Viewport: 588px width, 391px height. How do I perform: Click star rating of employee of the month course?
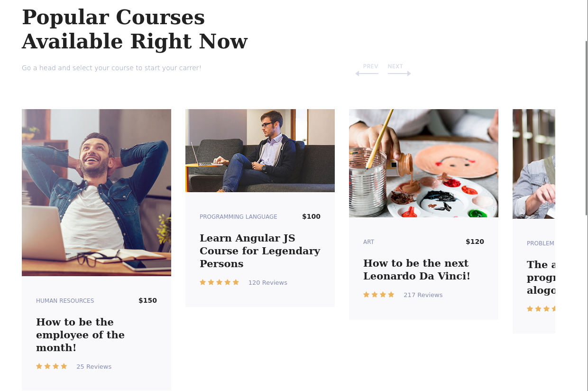(52, 366)
